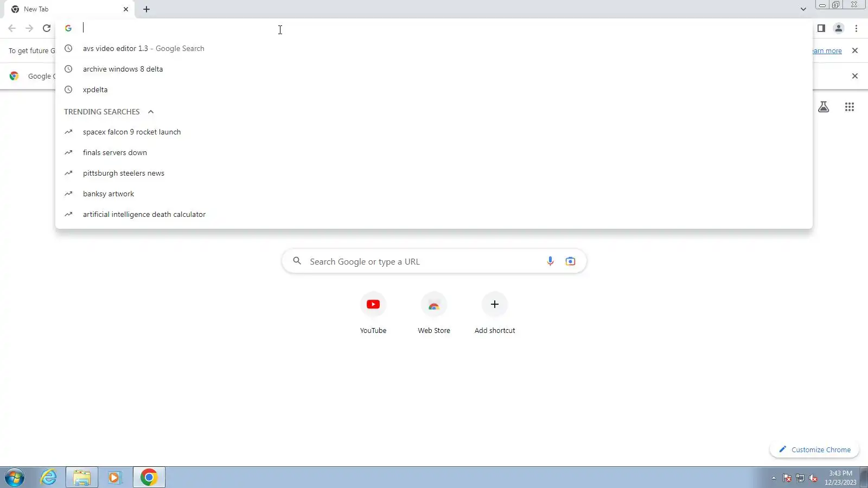
Task: Toggle the browser side panel icon
Action: click(821, 28)
